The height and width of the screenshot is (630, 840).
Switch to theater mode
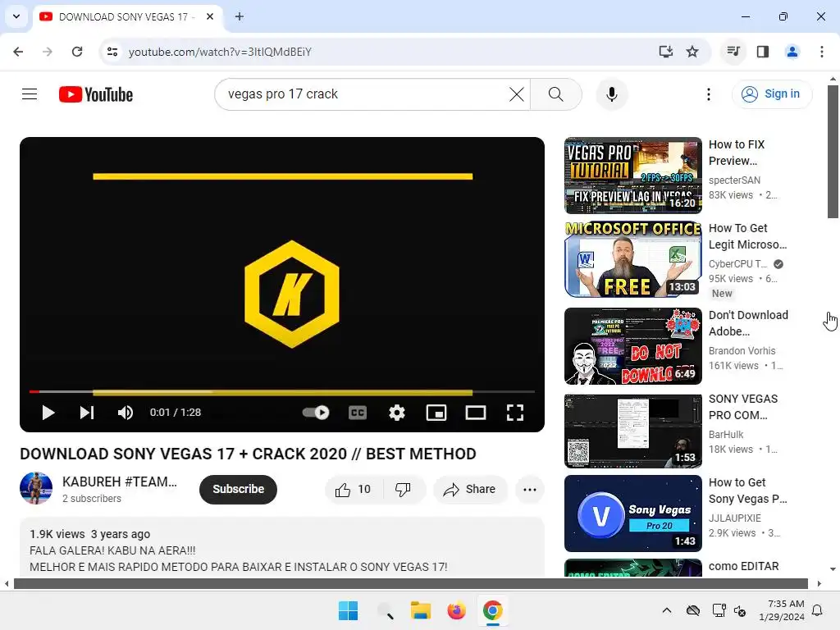(476, 413)
